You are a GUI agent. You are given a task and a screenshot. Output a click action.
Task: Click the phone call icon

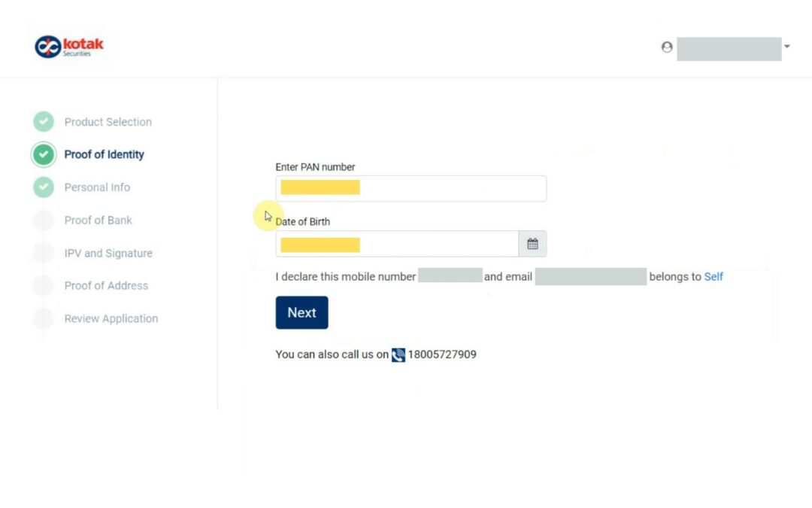click(x=398, y=354)
